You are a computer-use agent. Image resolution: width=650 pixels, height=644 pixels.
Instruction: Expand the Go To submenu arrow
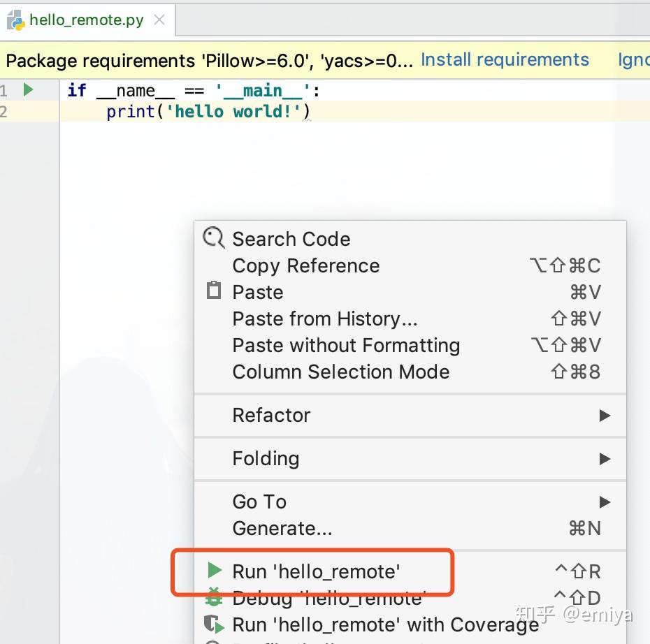(x=605, y=502)
